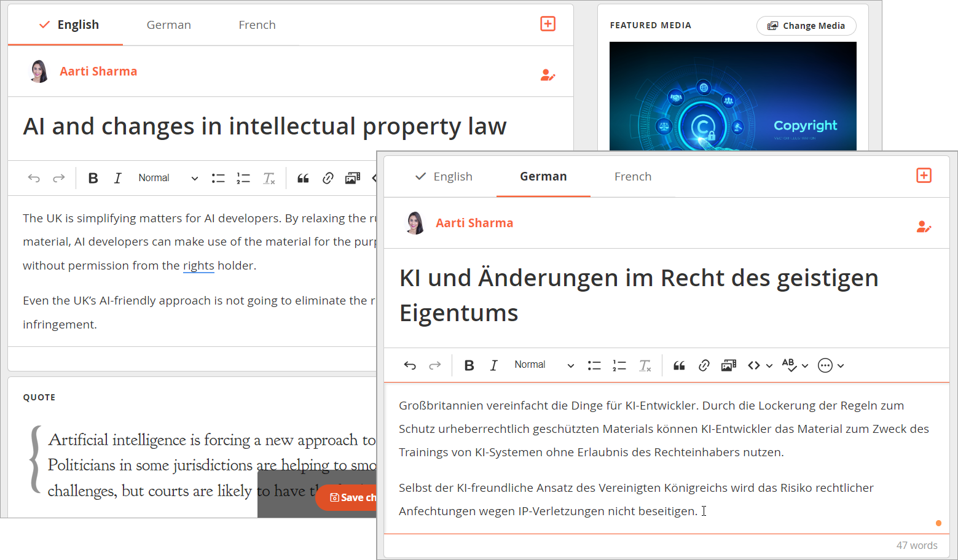958x560 pixels.
Task: Insert numbered list in back window toolbar
Action: click(x=243, y=178)
